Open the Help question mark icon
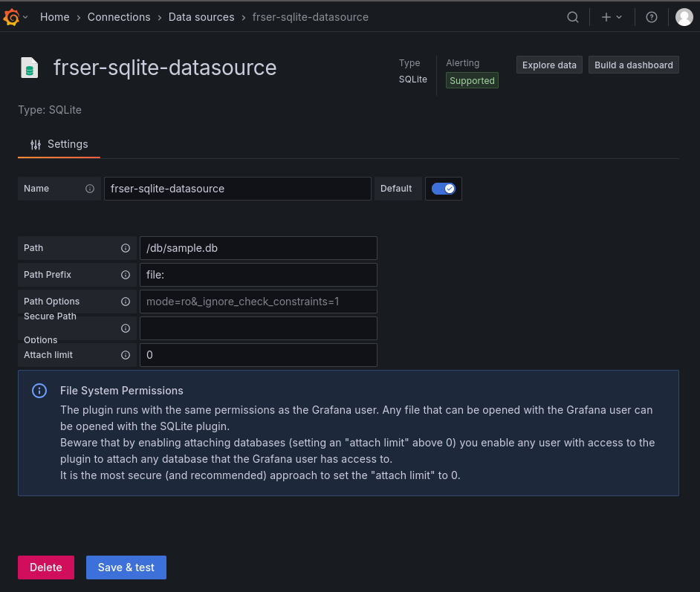The height and width of the screenshot is (592, 700). click(x=652, y=16)
